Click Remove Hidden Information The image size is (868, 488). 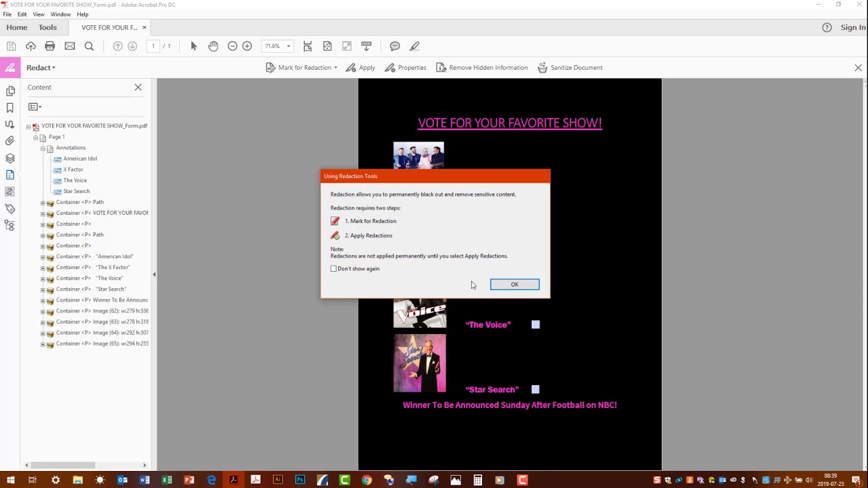coord(481,68)
